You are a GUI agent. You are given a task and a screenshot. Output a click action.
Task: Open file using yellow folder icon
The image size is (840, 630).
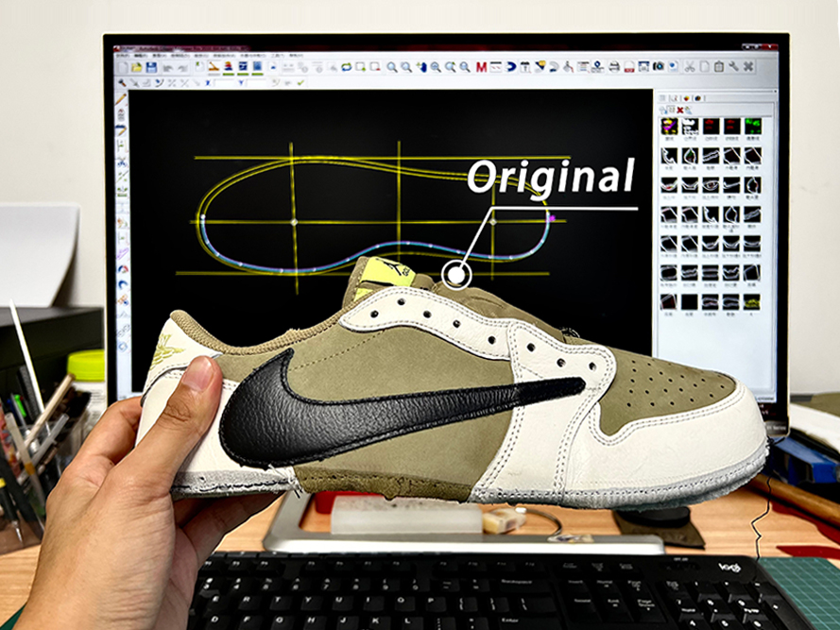point(137,67)
